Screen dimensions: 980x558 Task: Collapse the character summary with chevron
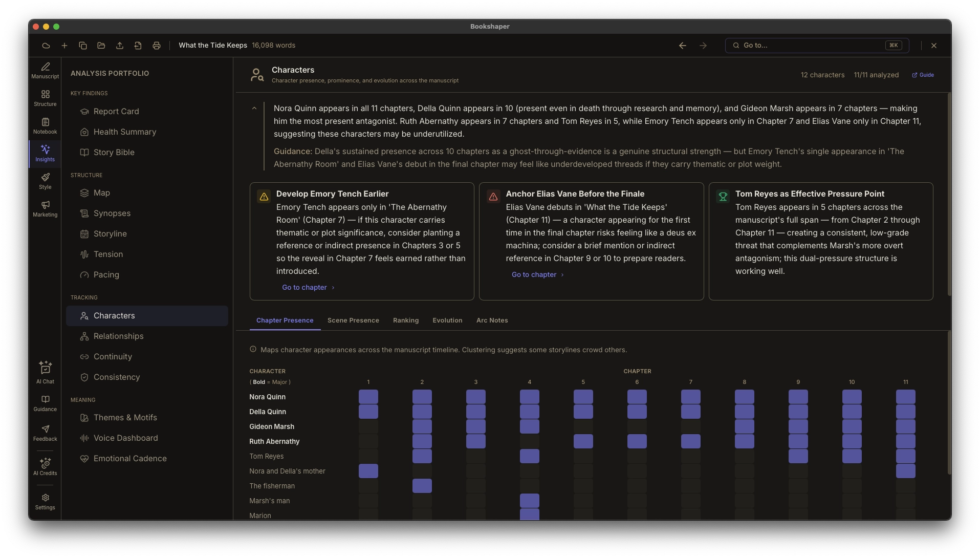coord(254,108)
